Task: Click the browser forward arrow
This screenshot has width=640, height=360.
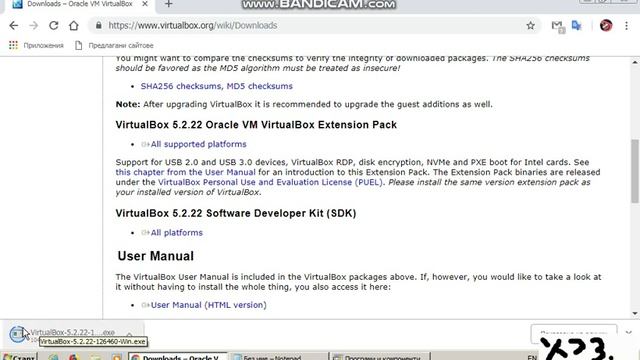Action: click(x=33, y=25)
